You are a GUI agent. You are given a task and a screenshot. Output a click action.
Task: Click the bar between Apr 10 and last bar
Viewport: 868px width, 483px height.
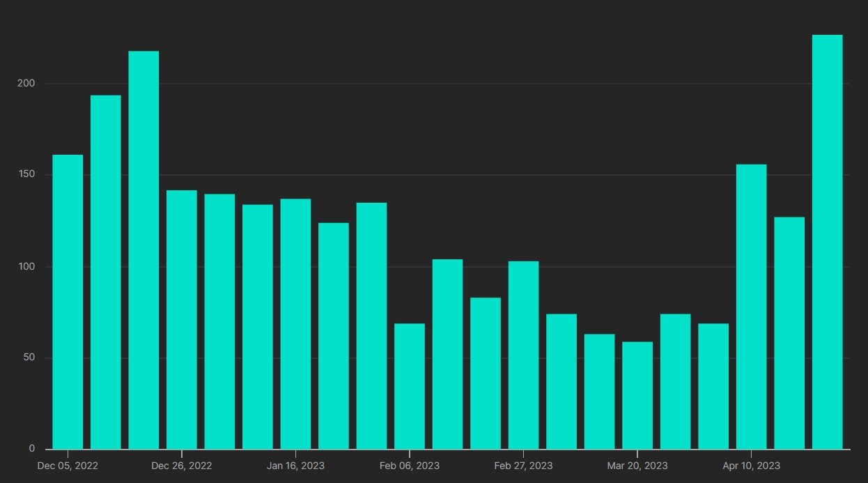point(789,333)
